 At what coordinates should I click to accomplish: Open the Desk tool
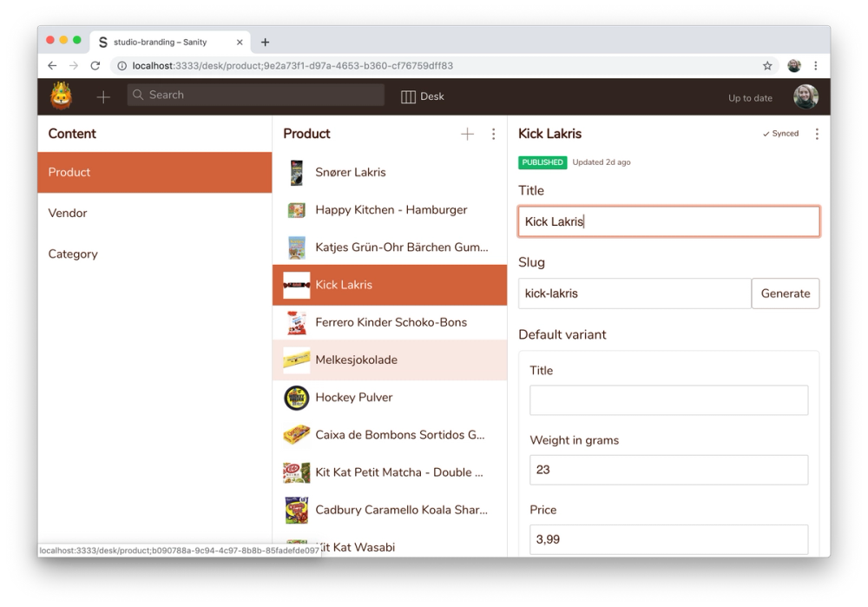(x=423, y=96)
